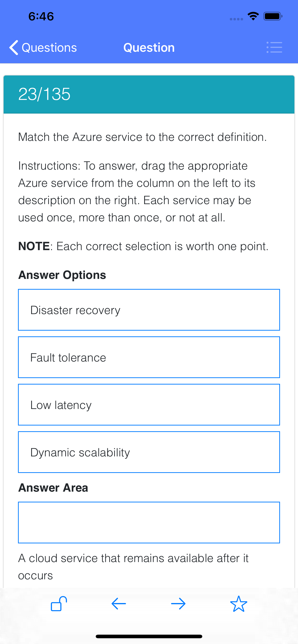The height and width of the screenshot is (644, 298).
Task: Tap the 23/135 question counter header
Action: point(149,94)
